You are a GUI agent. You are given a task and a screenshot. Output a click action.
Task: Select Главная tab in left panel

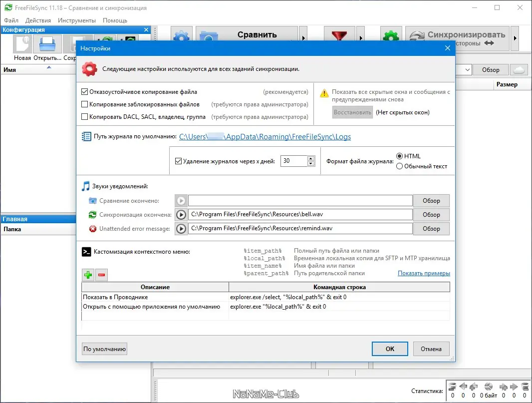[x=38, y=219]
